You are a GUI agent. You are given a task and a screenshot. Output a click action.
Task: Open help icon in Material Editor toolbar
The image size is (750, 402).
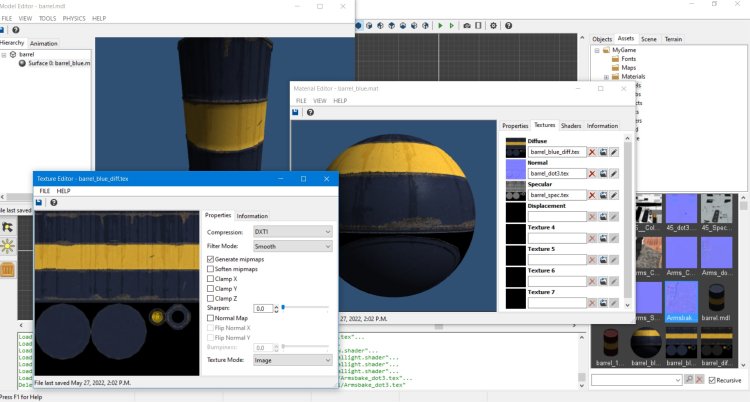(311, 112)
